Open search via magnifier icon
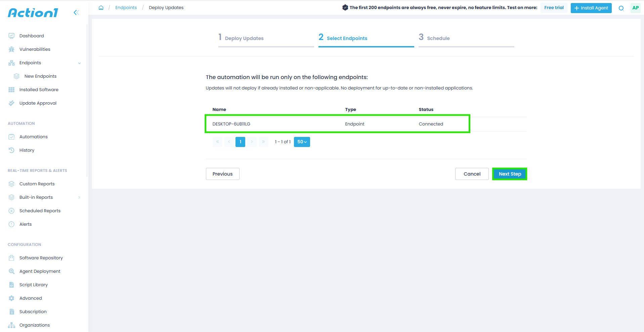 point(621,8)
